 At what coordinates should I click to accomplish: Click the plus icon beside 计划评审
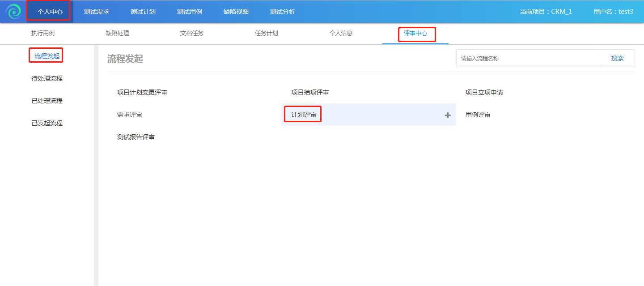coord(448,115)
